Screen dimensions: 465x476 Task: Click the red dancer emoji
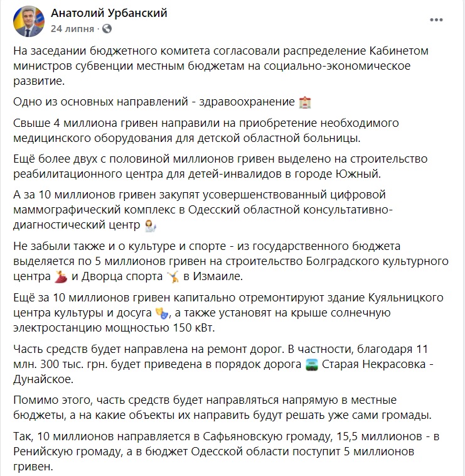pyautogui.click(x=61, y=277)
